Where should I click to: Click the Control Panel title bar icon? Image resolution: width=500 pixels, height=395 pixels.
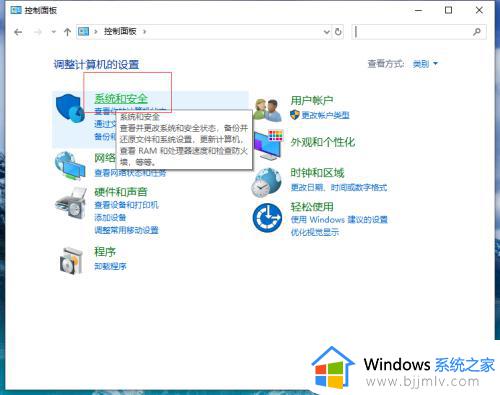(x=16, y=10)
